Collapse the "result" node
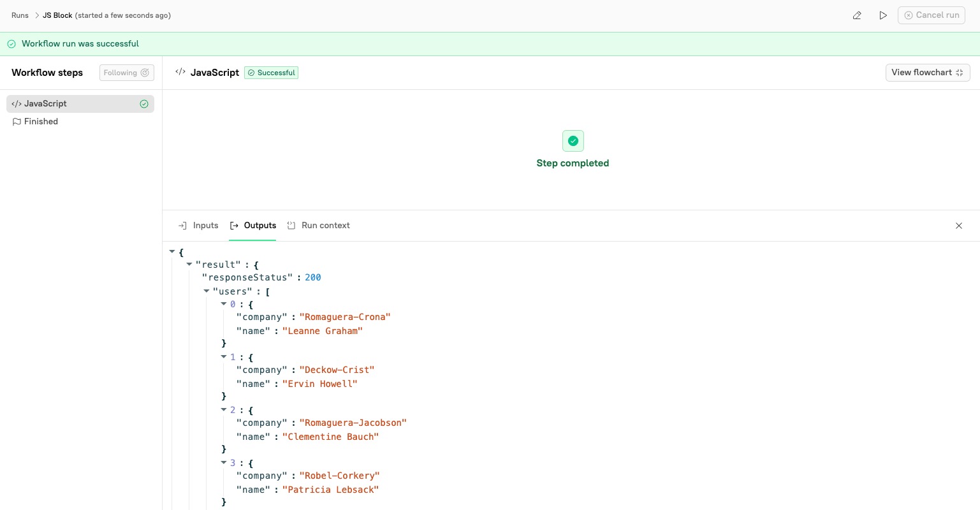The image size is (980, 510). tap(189, 264)
